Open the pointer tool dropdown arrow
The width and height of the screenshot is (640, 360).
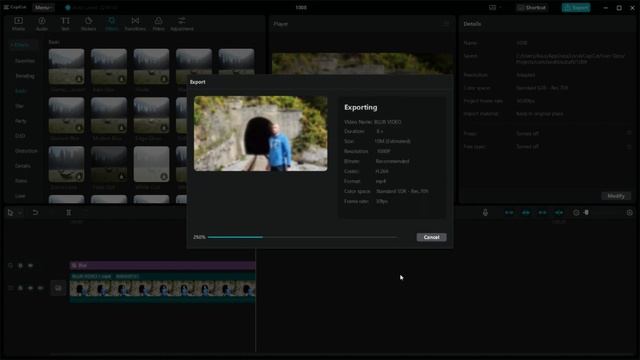[20, 213]
